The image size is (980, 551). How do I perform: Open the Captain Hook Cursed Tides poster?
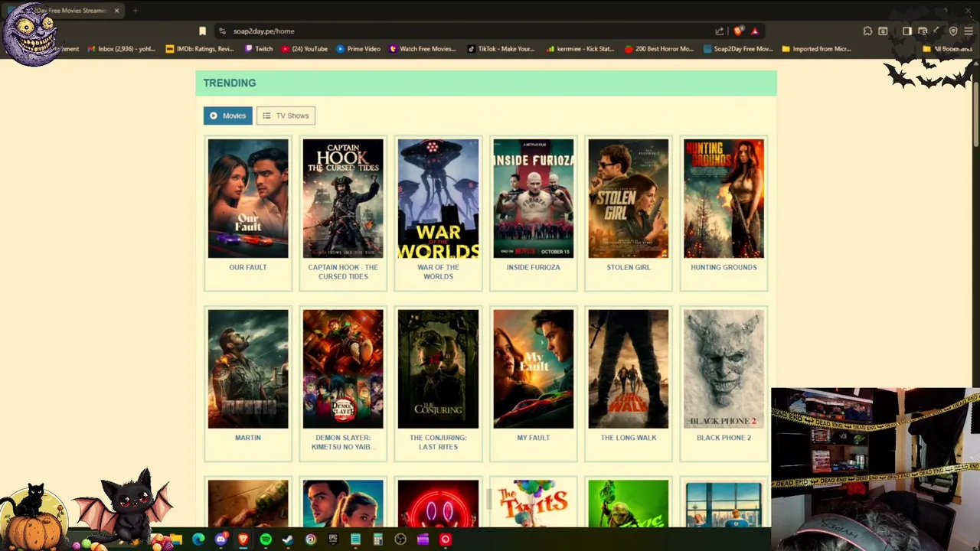[x=343, y=199]
